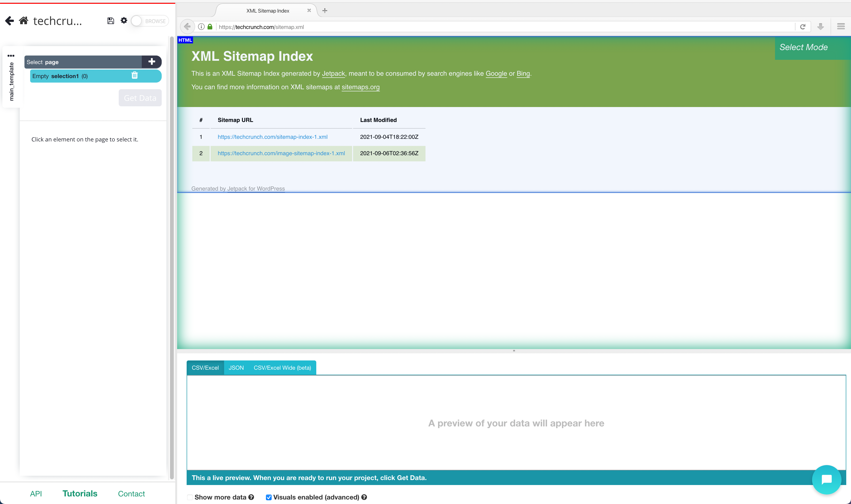The image size is (851, 504).
Task: Click the Select Mode label
Action: [x=804, y=47]
